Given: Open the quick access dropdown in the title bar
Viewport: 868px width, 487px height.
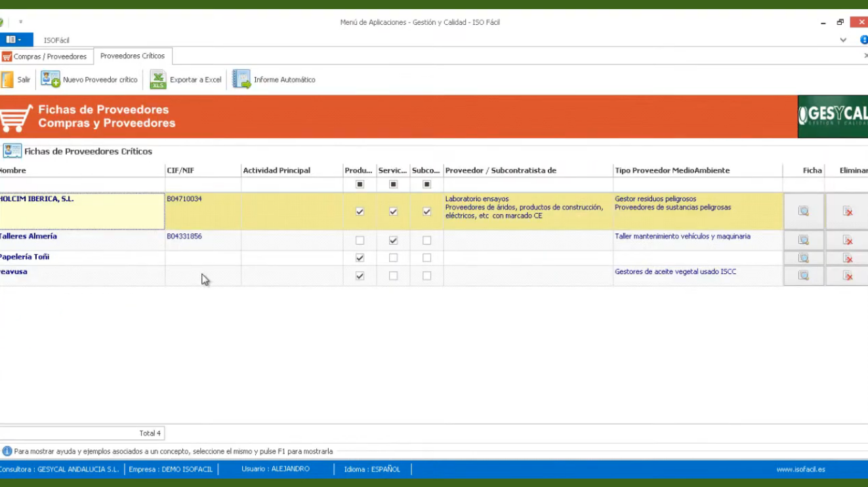Looking at the screenshot, I should click(20, 22).
